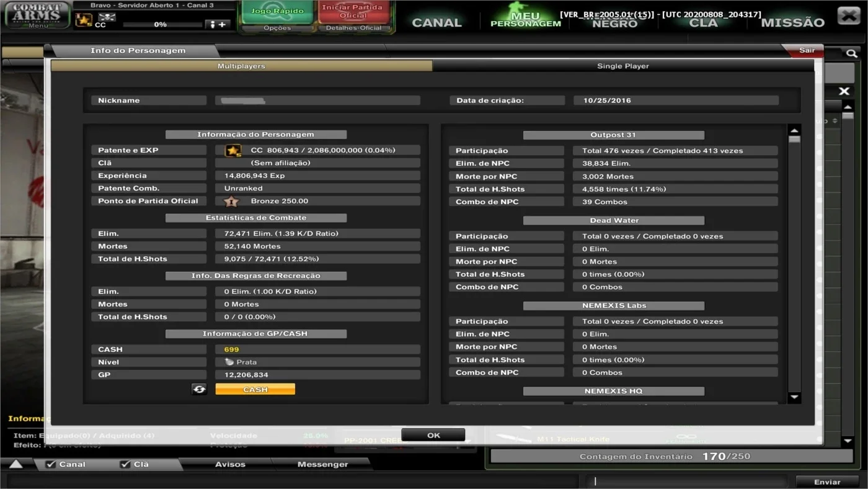The height and width of the screenshot is (489, 868).
Task: Click the Bronze medal icon
Action: pos(231,201)
